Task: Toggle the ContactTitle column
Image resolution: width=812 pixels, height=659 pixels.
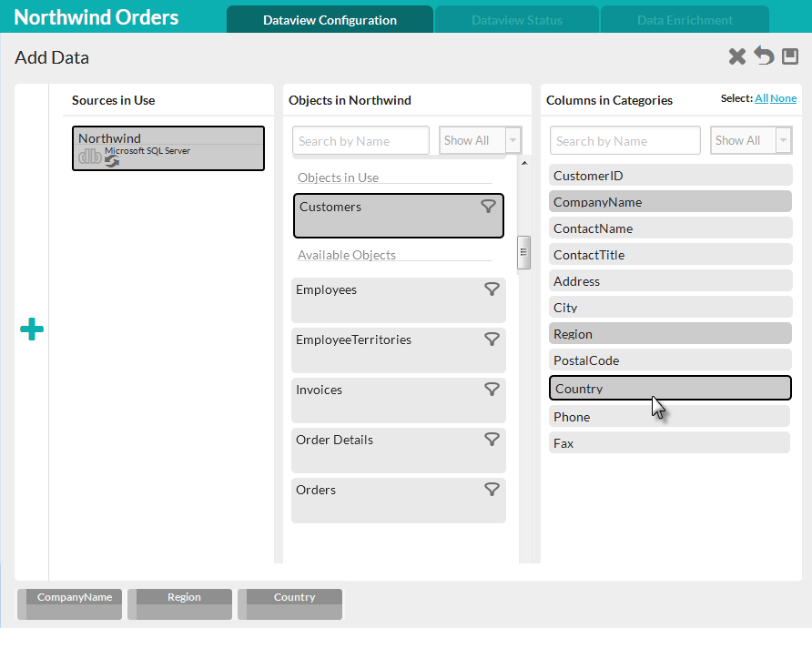Action: [671, 254]
